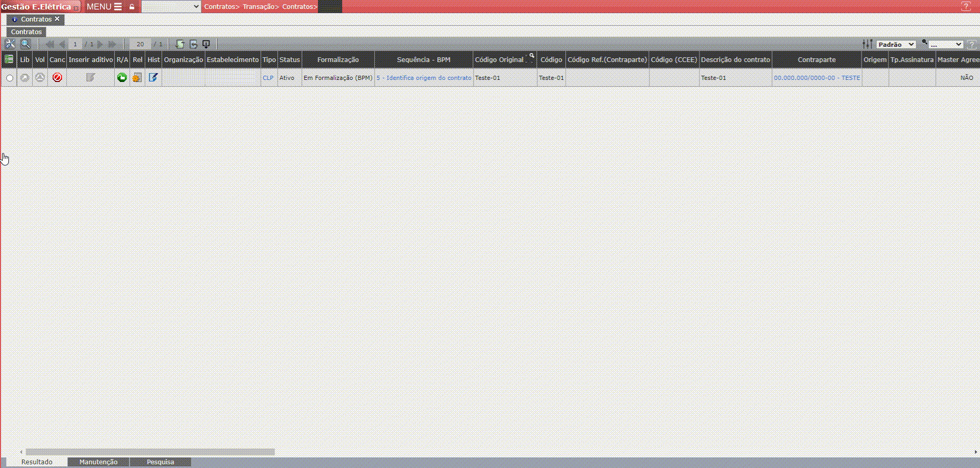This screenshot has width=980, height=468.
Task: Expand the filter dropdown showing ellipsis
Action: (945, 45)
